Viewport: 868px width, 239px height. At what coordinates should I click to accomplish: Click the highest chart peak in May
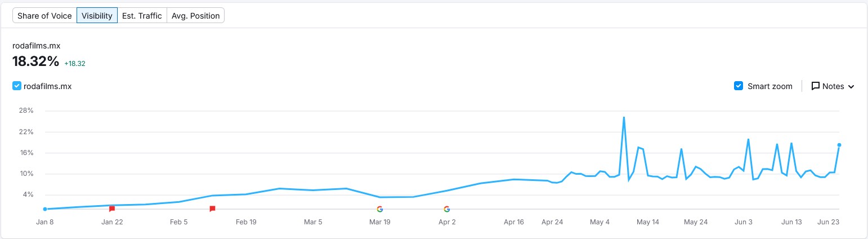624,117
